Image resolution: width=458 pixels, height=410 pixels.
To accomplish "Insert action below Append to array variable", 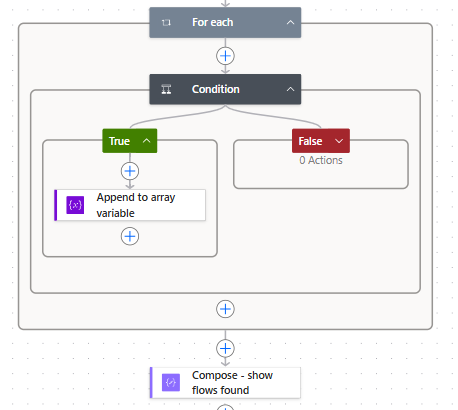I will (130, 236).
